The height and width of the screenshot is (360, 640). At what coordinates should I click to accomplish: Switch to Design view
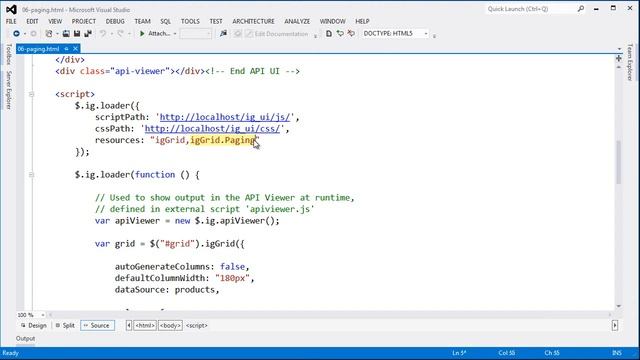(33, 325)
